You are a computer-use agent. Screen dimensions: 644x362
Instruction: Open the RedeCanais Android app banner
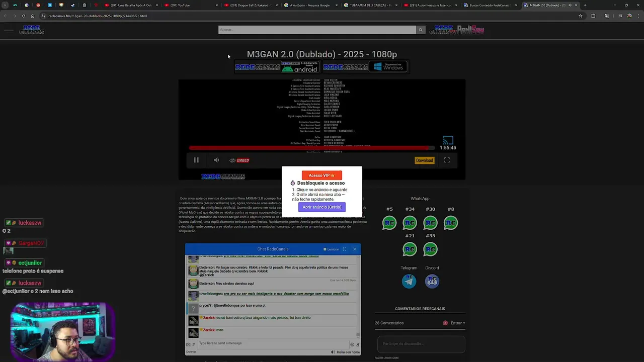277,67
